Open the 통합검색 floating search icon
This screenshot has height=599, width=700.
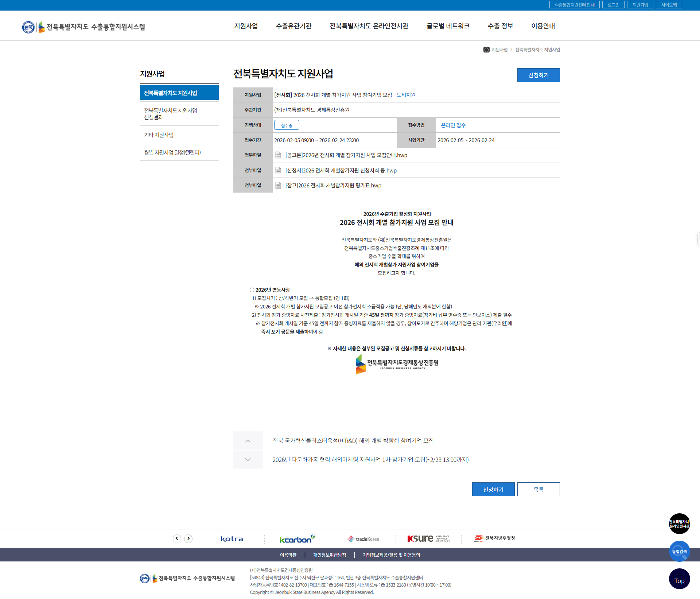pyautogui.click(x=679, y=551)
